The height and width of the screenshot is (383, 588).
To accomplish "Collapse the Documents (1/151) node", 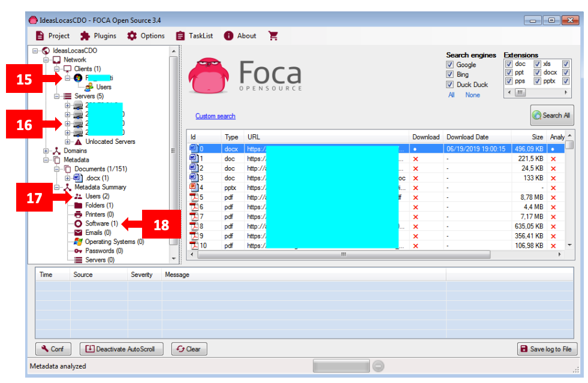I will pos(56,169).
